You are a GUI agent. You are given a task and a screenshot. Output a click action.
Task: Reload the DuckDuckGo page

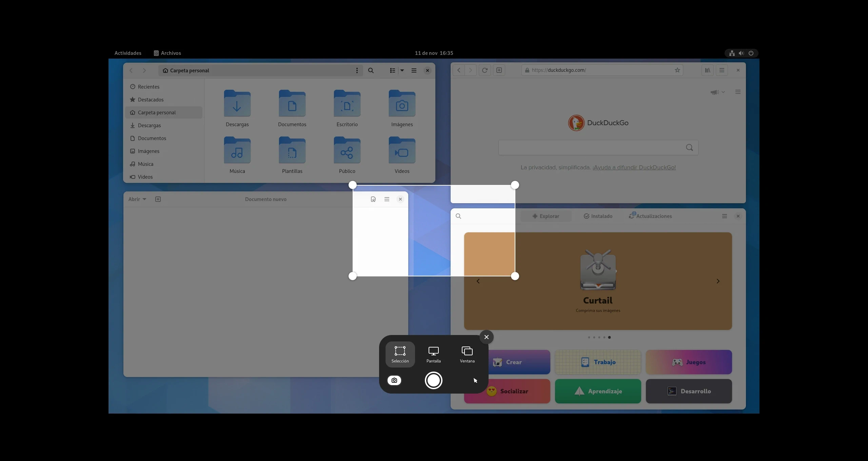click(485, 70)
